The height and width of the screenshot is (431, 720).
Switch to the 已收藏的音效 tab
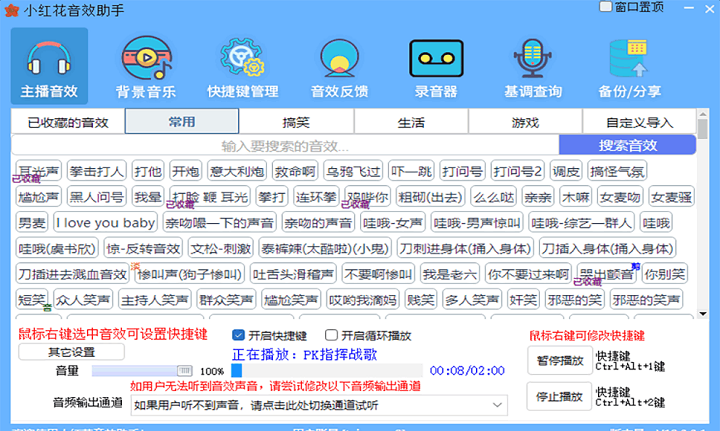67,122
